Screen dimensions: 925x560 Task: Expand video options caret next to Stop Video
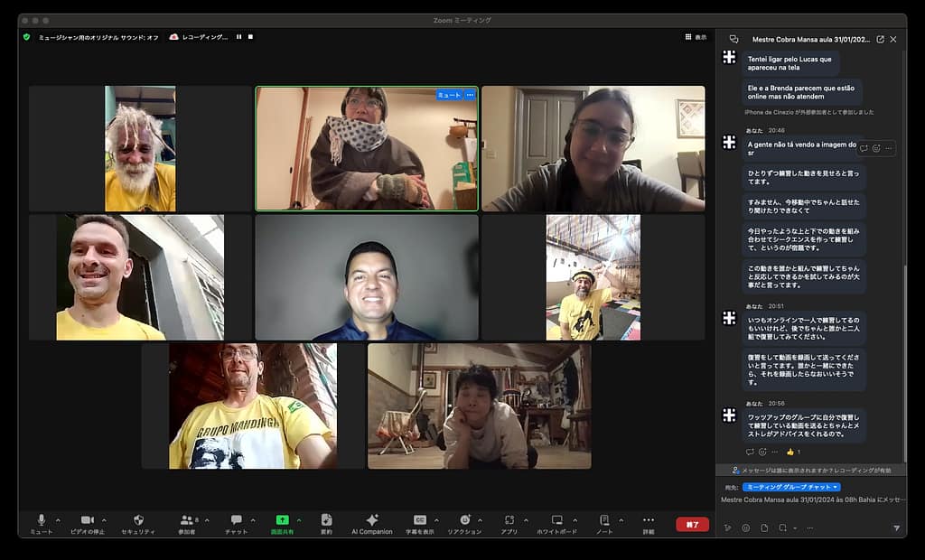[x=105, y=520]
